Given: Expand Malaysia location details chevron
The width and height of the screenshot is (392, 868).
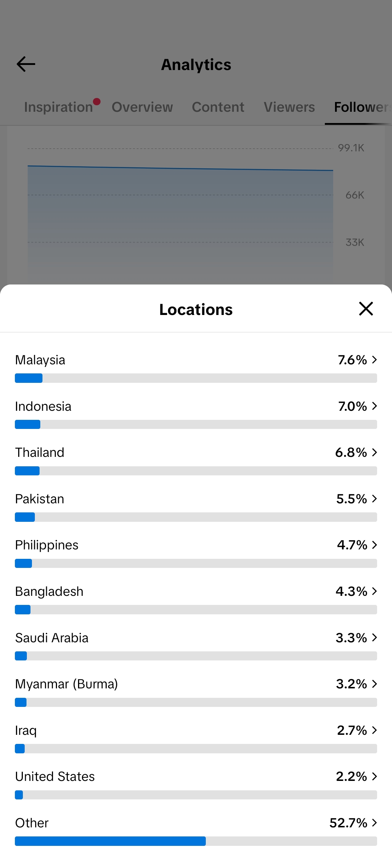Looking at the screenshot, I should (375, 360).
